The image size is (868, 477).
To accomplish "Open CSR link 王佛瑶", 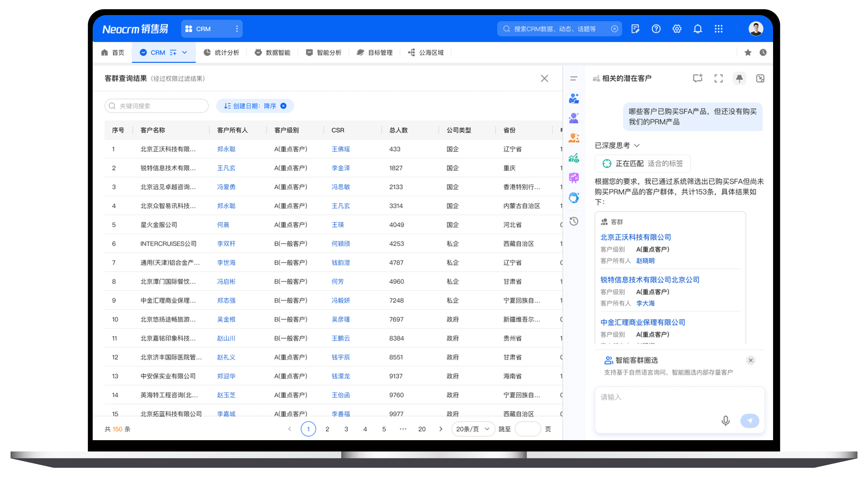I will click(x=341, y=149).
